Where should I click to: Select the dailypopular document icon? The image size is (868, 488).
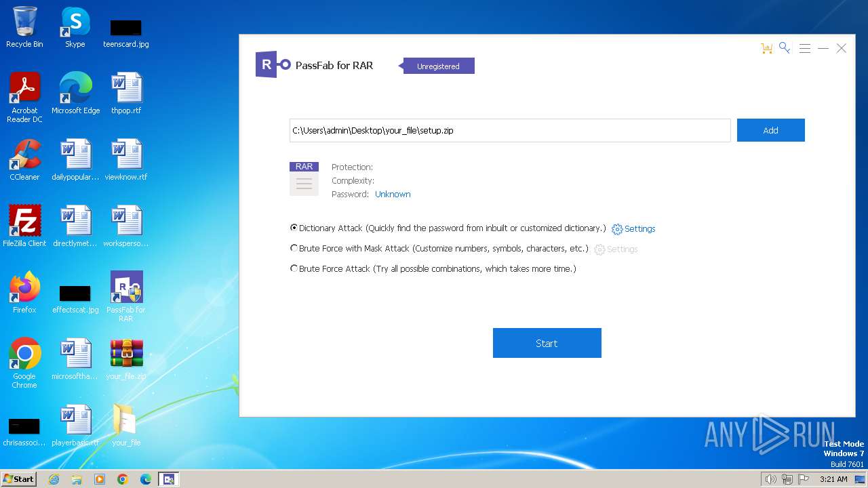[x=75, y=160]
